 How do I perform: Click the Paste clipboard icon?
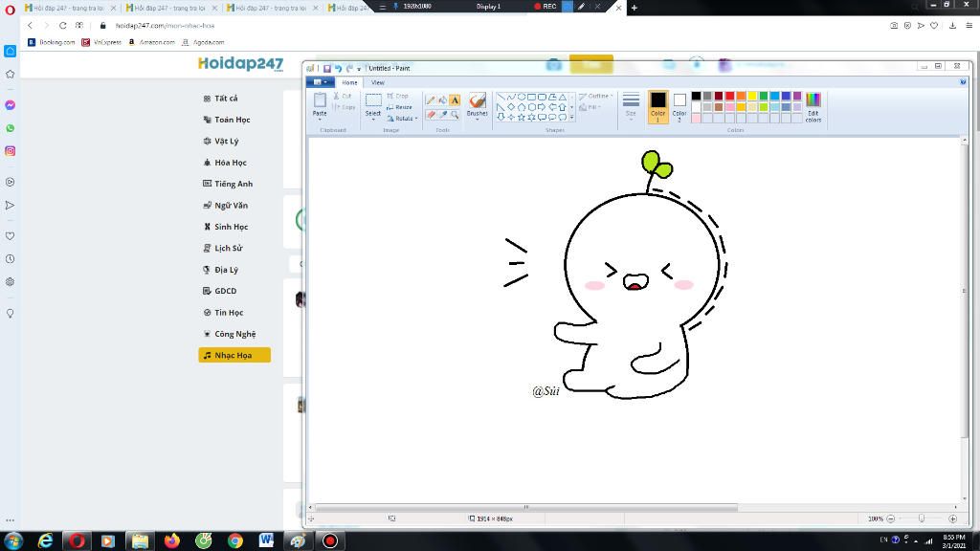pyautogui.click(x=320, y=99)
